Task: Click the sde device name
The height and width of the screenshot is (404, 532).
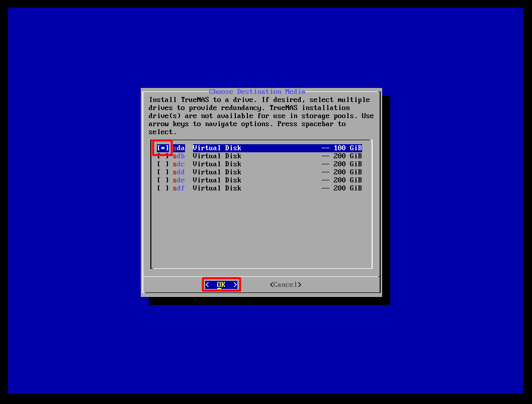Action: pos(179,180)
